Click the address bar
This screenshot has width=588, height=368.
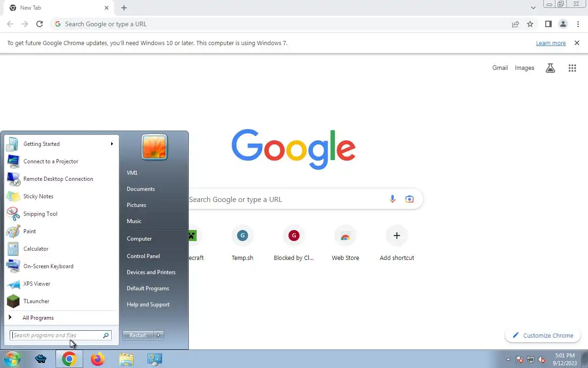click(280, 24)
